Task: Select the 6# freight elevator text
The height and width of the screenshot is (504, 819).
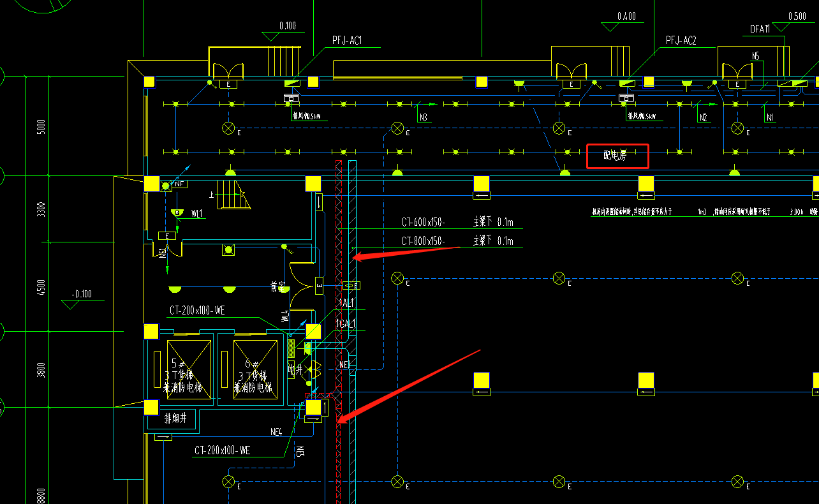Action: point(253,375)
